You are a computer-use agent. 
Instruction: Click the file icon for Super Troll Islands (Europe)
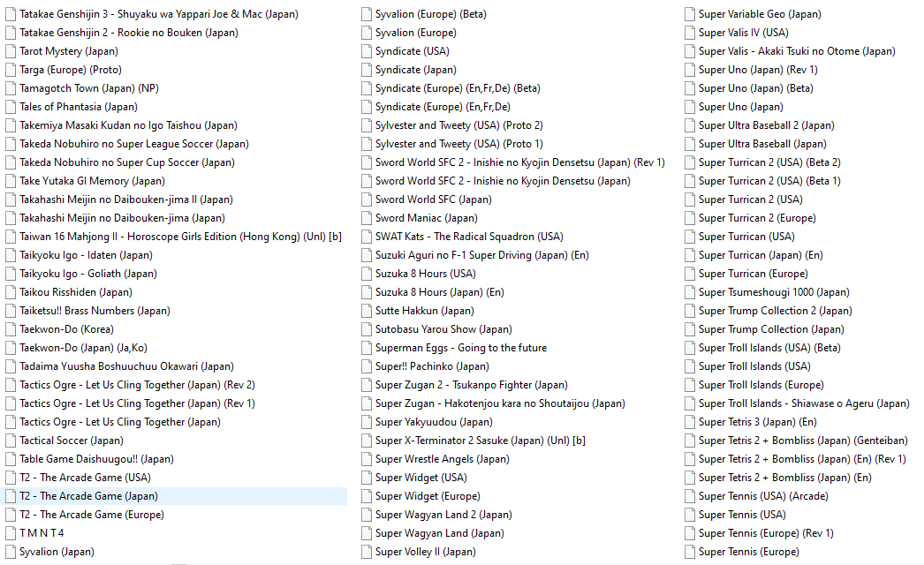(x=689, y=385)
